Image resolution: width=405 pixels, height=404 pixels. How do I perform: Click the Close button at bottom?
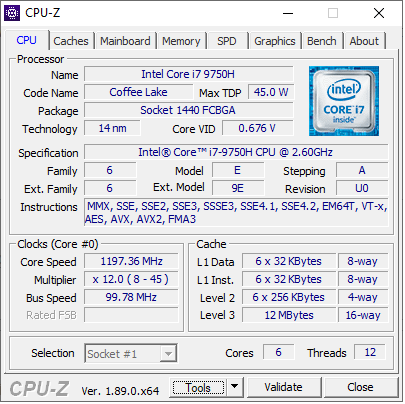point(361,387)
